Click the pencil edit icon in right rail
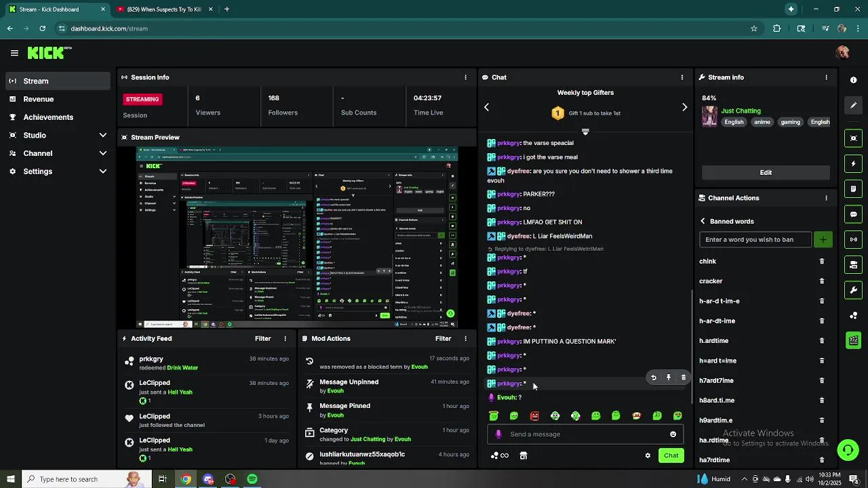868x488 pixels. coord(853,106)
